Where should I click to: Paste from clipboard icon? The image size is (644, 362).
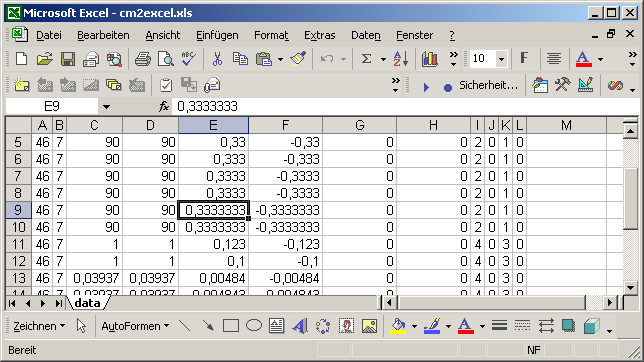(x=264, y=59)
